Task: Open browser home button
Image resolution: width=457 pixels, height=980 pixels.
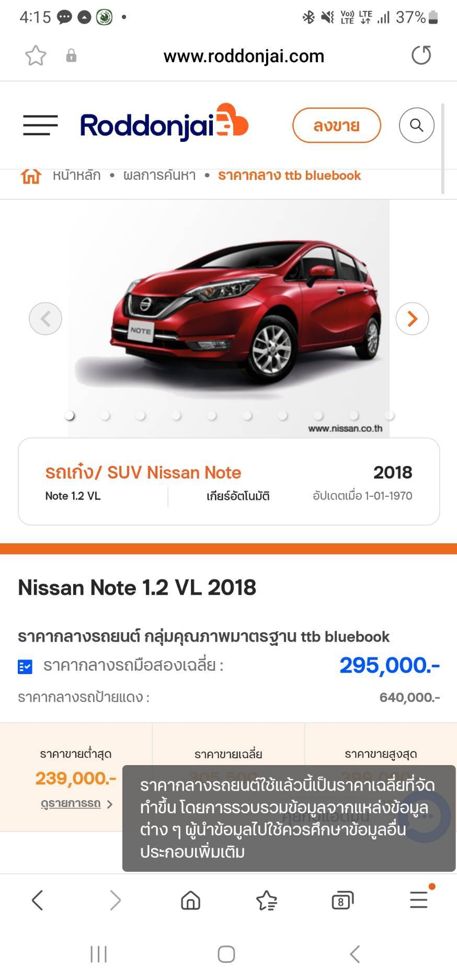Action: [x=190, y=901]
